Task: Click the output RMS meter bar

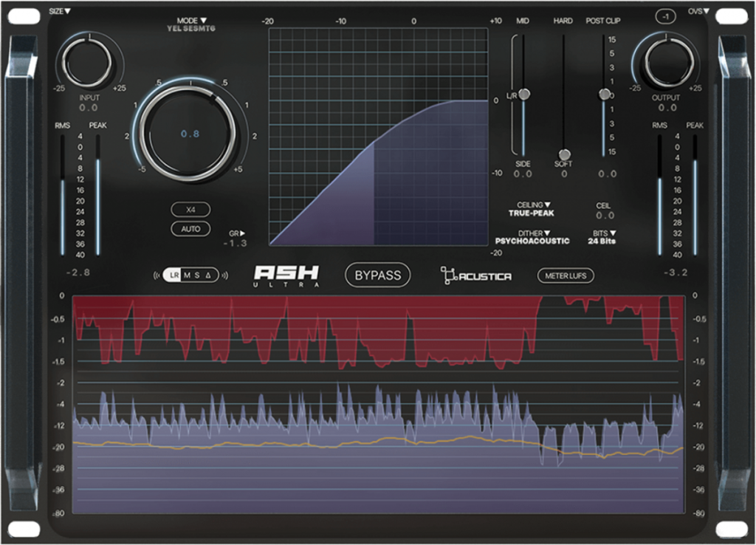Action: click(x=659, y=195)
